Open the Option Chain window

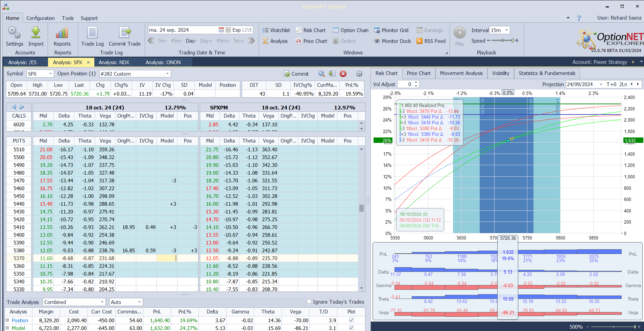[x=351, y=30]
